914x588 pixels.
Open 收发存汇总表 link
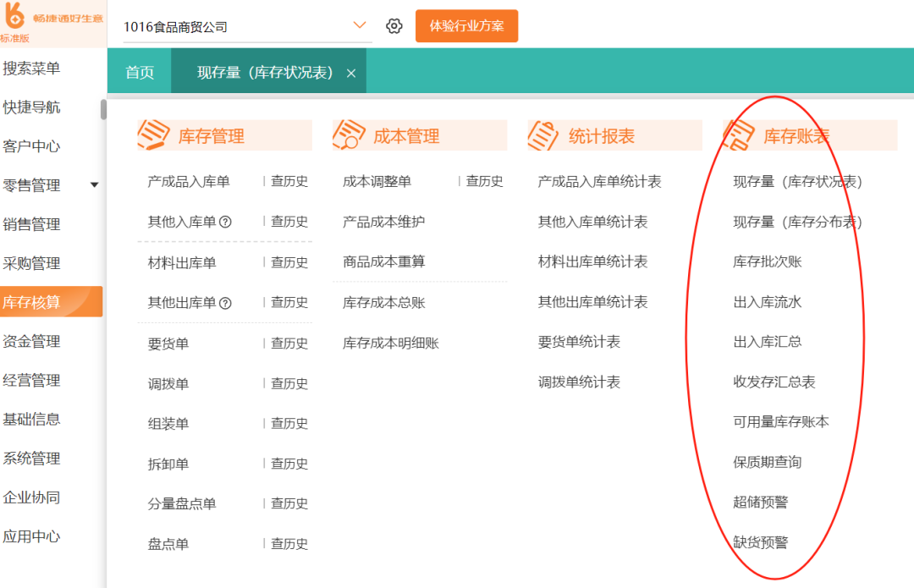774,382
